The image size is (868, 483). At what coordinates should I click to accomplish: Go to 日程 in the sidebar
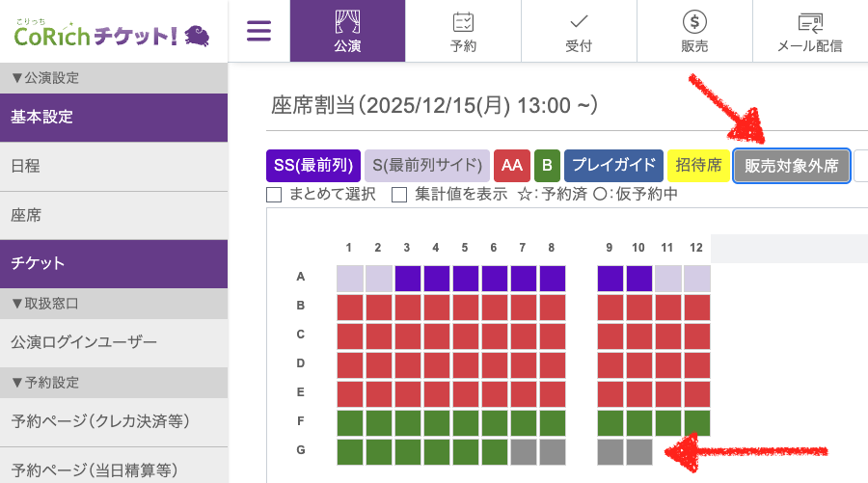coord(114,166)
